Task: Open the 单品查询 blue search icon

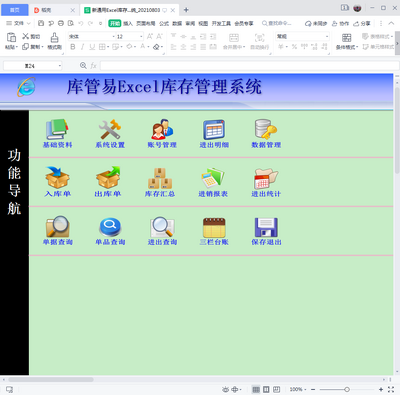Action: [x=110, y=227]
